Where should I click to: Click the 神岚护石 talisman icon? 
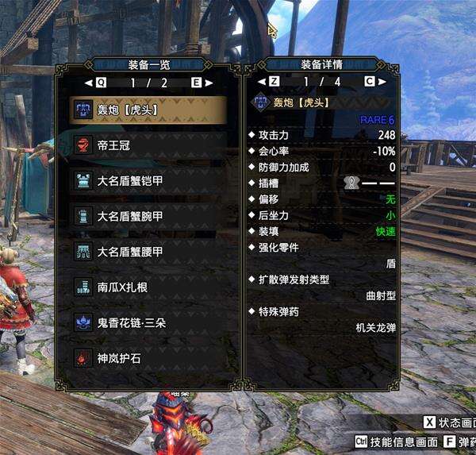click(x=83, y=358)
